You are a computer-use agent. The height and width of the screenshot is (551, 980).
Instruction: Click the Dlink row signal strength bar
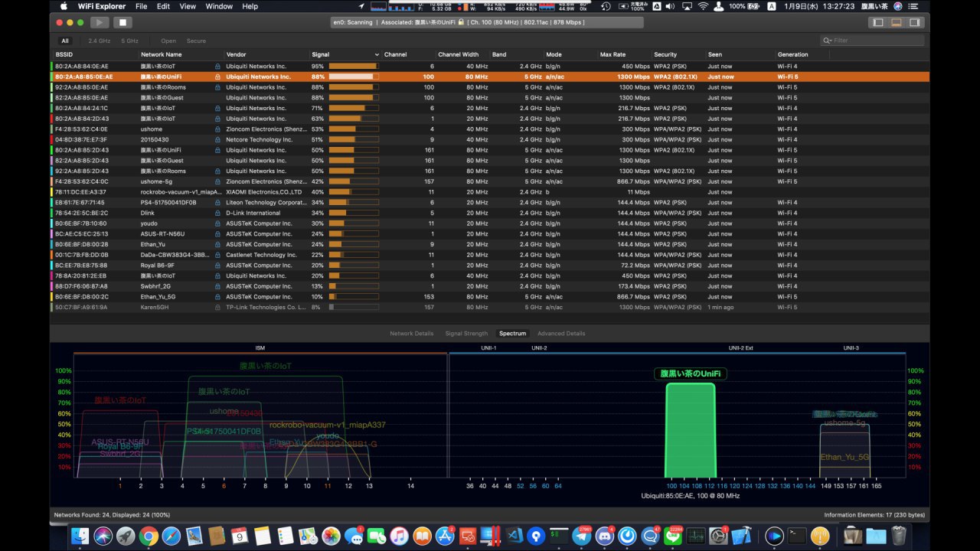pyautogui.click(x=353, y=213)
